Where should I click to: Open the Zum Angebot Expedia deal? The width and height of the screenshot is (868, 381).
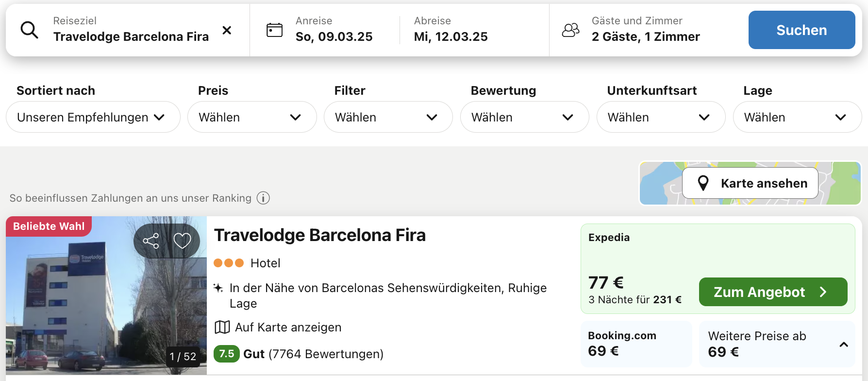pos(773,292)
